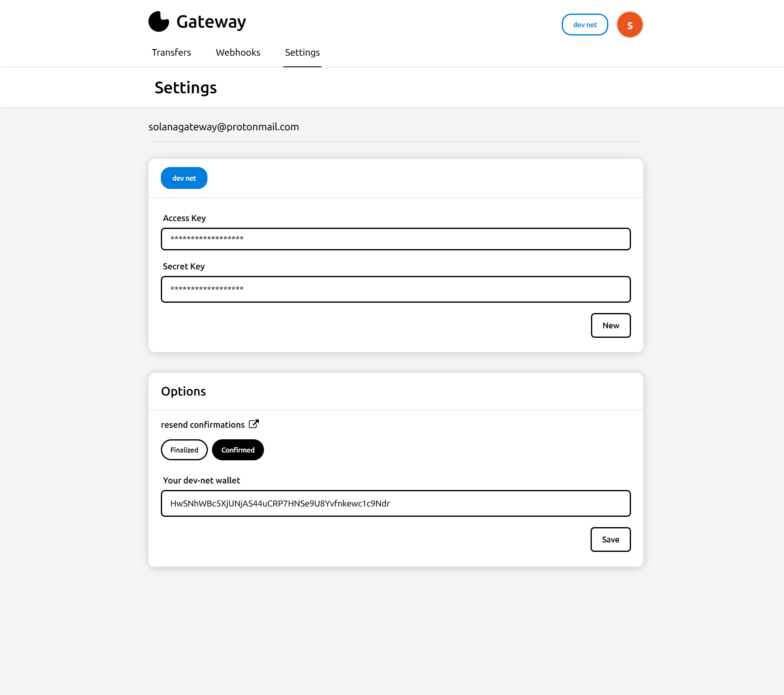Click the Settings page heading

186,88
